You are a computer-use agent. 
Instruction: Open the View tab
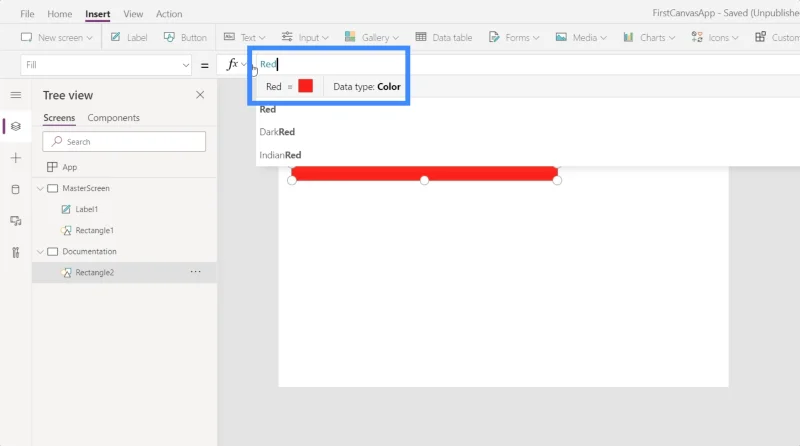[x=133, y=14]
